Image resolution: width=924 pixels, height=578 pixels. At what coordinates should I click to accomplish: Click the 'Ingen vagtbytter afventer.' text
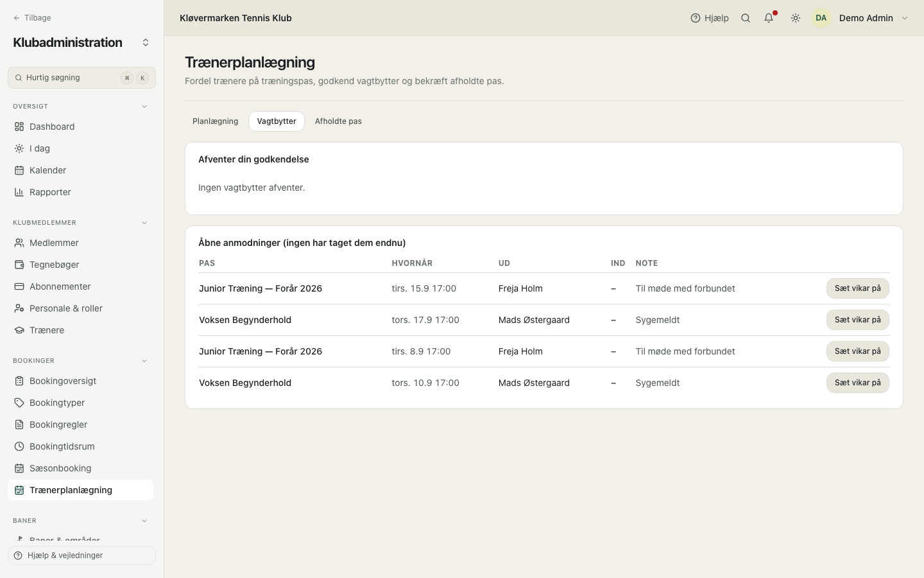point(252,188)
